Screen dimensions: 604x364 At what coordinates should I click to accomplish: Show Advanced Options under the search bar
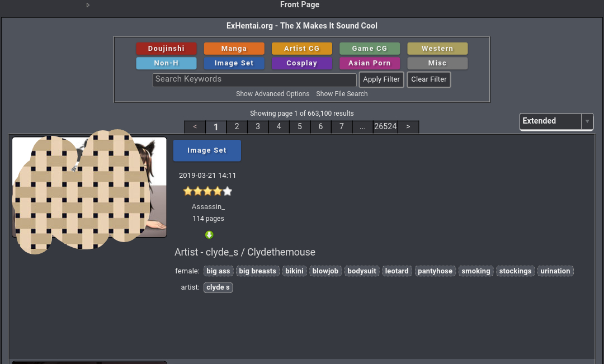pos(273,93)
